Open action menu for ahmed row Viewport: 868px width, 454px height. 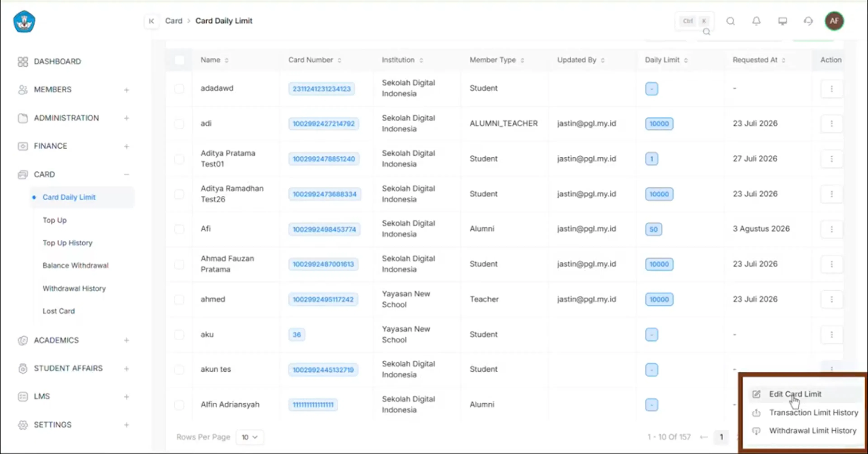(832, 299)
